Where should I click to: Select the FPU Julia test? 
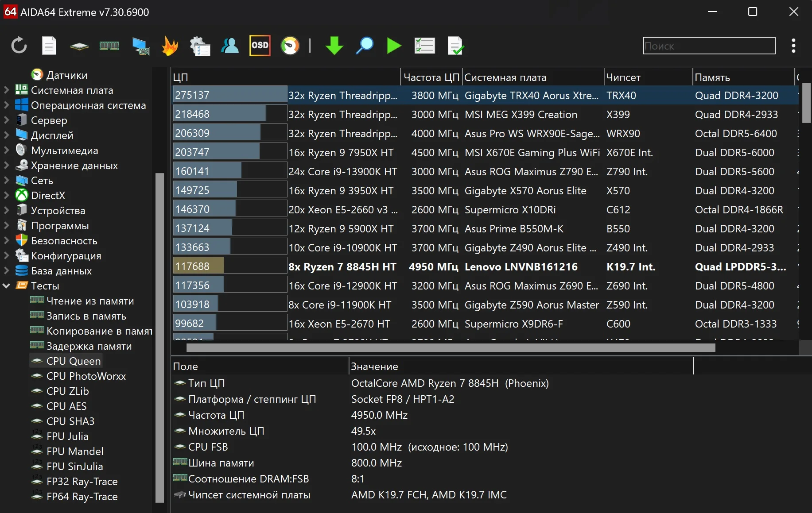coord(67,436)
